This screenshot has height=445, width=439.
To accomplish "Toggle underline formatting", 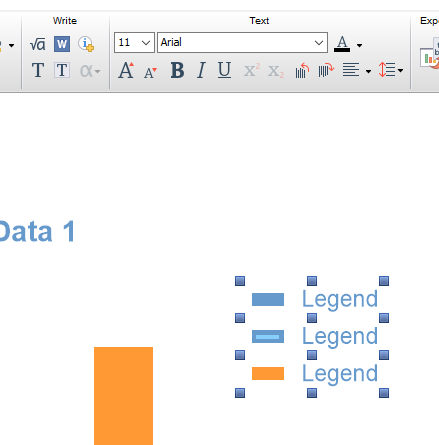I will tap(224, 70).
